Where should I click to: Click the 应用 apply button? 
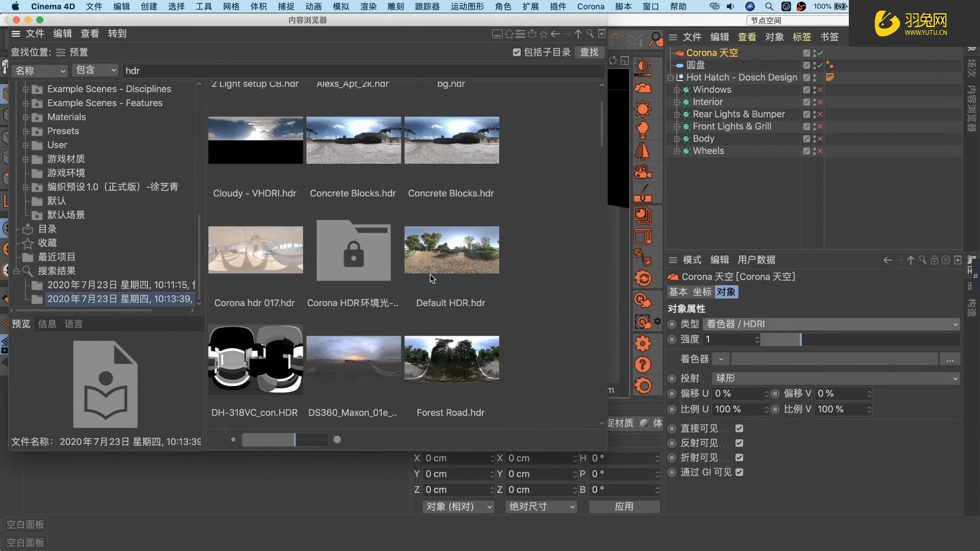point(624,507)
